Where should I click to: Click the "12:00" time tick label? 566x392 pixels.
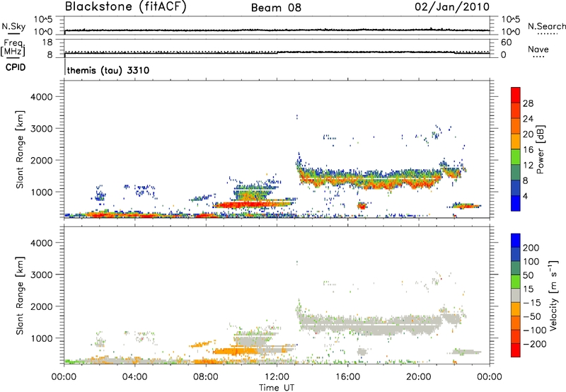[x=277, y=377]
